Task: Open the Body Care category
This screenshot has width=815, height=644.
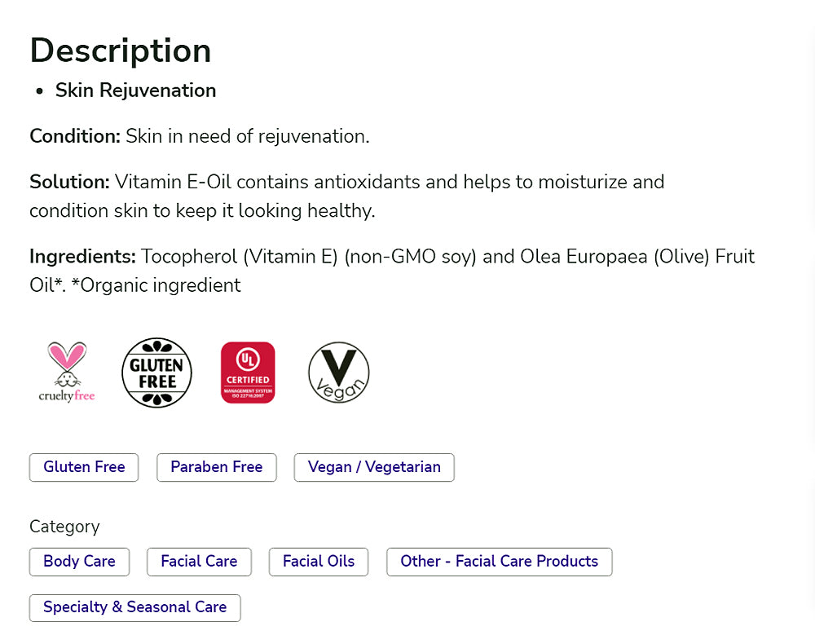Action: click(79, 562)
